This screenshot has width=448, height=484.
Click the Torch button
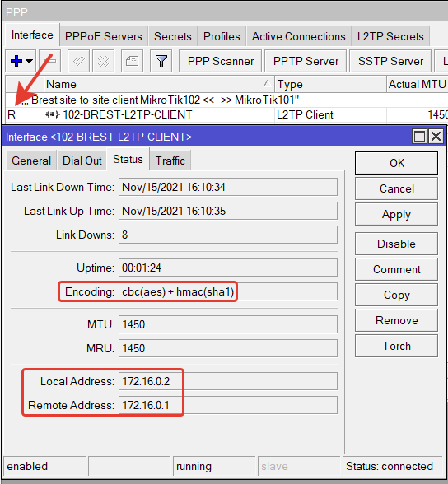396,346
